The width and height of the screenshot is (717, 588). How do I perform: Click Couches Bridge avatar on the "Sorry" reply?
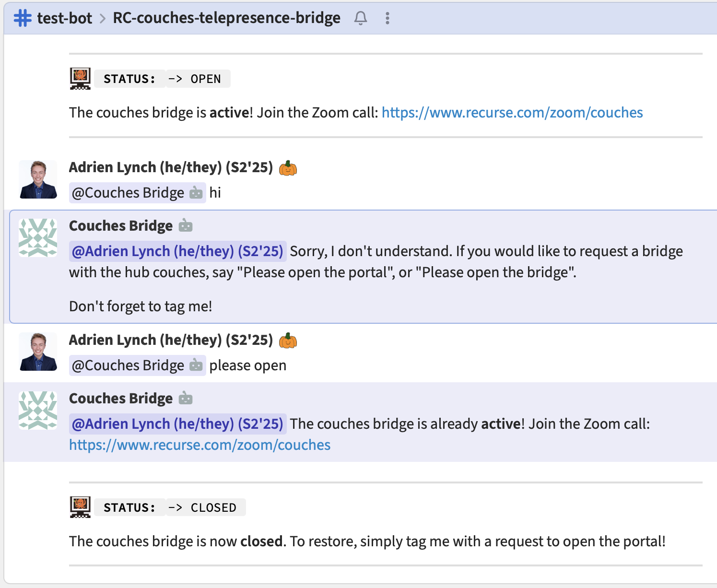(38, 238)
